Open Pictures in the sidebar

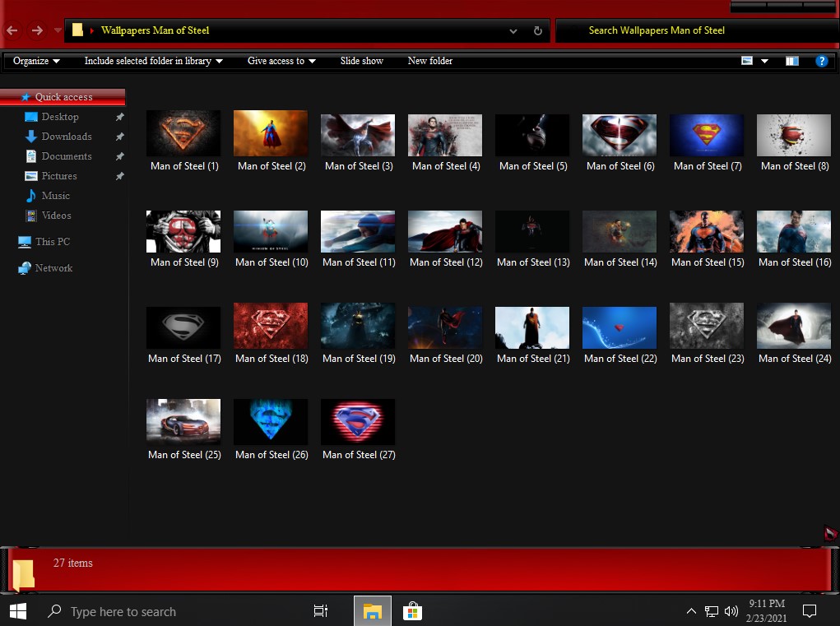click(59, 176)
